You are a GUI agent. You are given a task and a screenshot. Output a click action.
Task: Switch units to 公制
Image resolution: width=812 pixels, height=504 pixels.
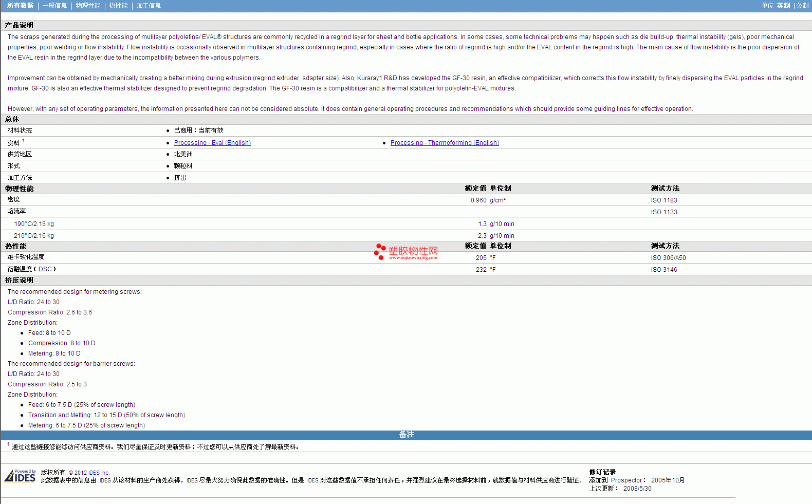[x=803, y=6]
